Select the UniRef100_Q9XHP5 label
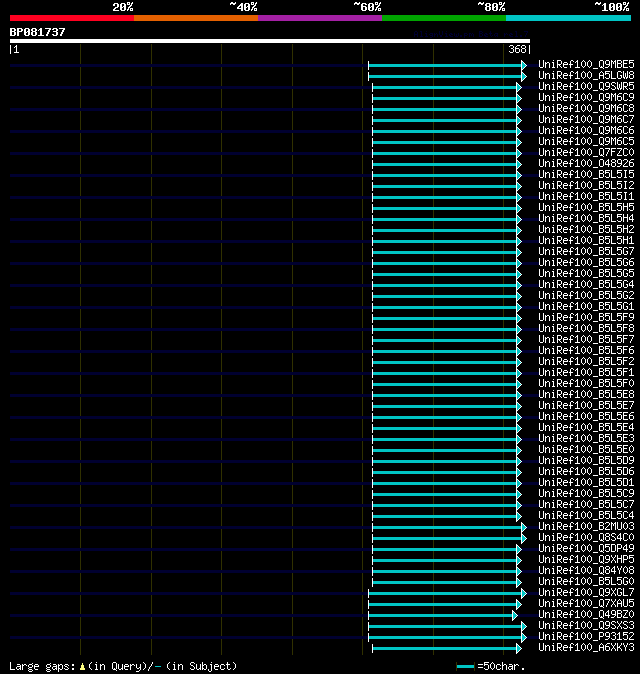Image resolution: width=640 pixels, height=674 pixels. pos(586,560)
